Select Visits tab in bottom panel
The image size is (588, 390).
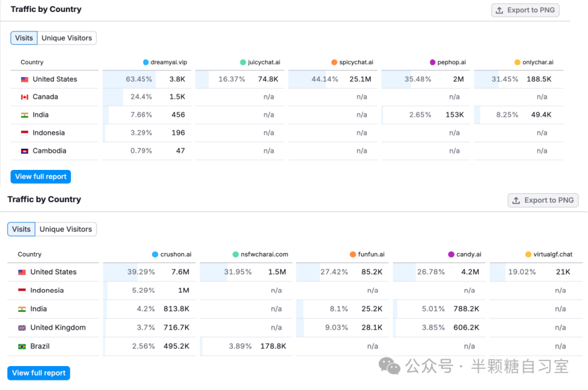(x=21, y=229)
